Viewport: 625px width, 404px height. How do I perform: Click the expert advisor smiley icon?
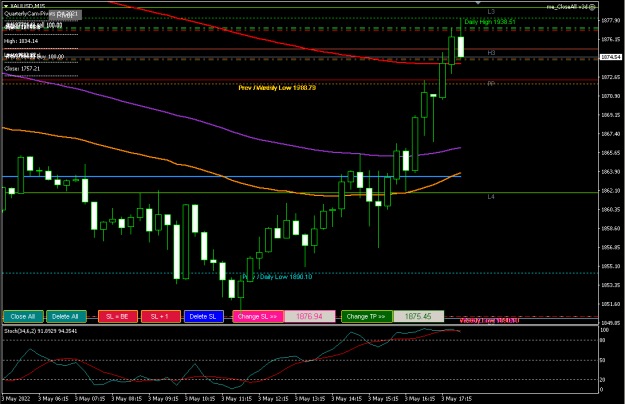pyautogui.click(x=592, y=7)
